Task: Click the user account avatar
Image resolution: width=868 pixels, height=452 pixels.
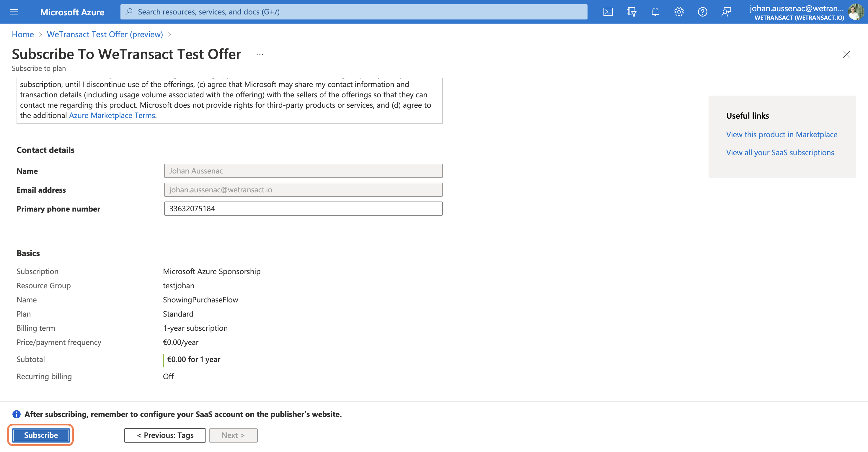Action: click(x=856, y=12)
